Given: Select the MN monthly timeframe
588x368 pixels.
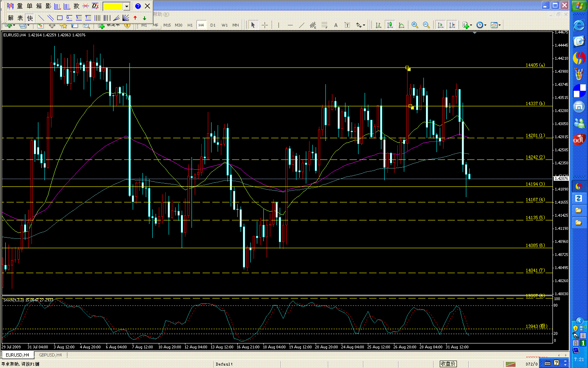Looking at the screenshot, I should point(236,25).
